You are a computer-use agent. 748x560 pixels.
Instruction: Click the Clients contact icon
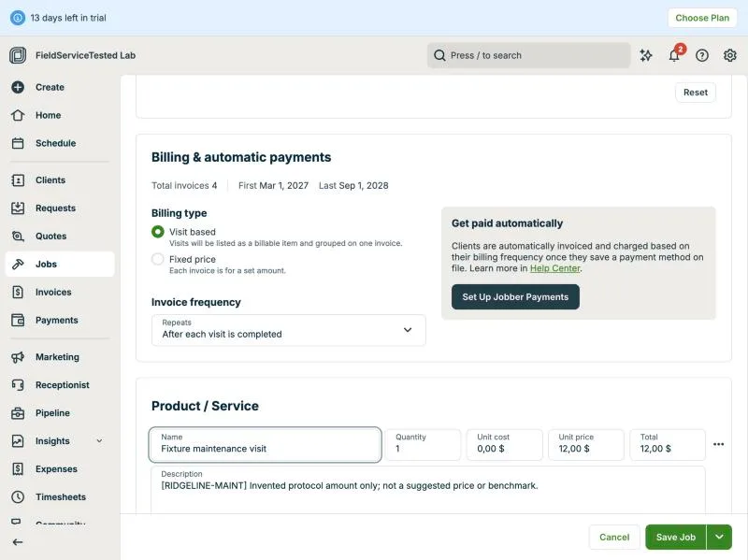[18, 180]
